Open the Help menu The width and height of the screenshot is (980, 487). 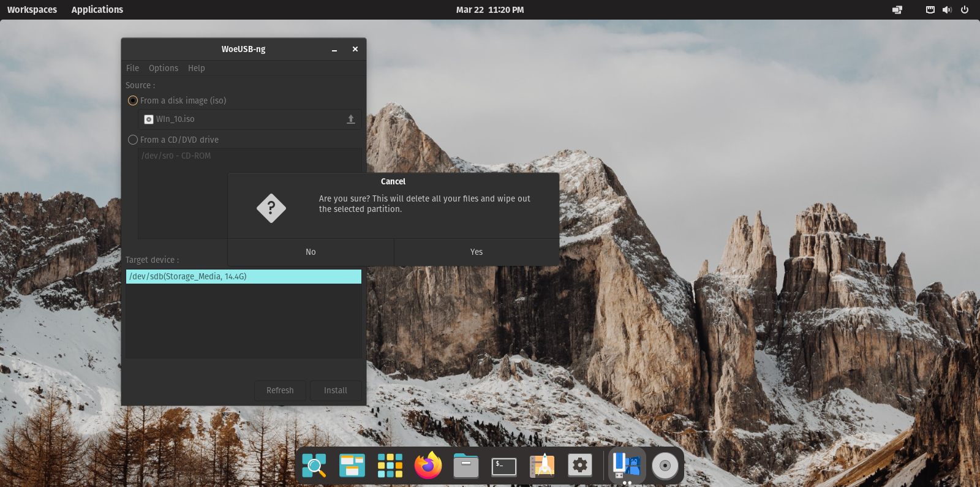pyautogui.click(x=196, y=68)
